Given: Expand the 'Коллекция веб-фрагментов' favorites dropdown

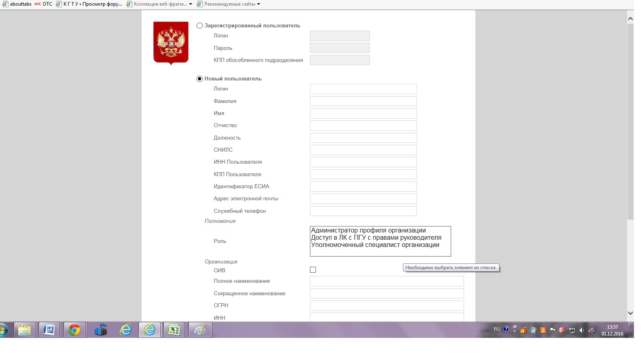Looking at the screenshot, I should pyautogui.click(x=190, y=4).
